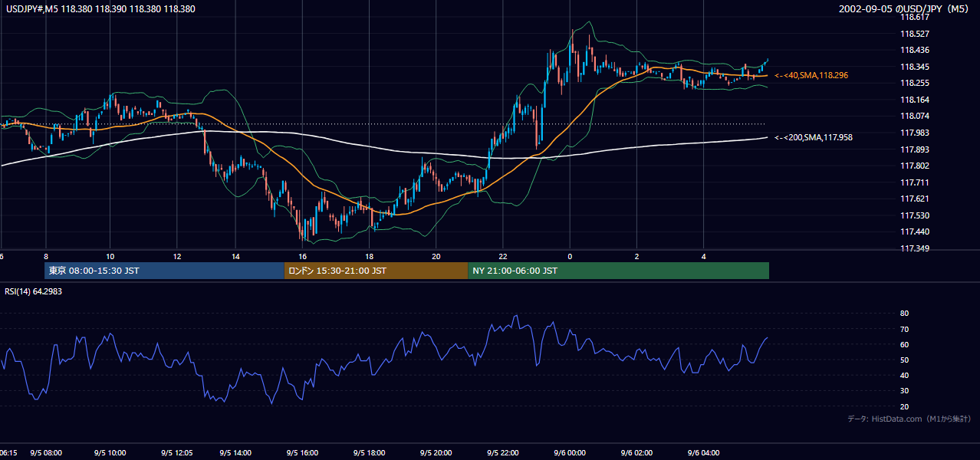Click the 9/5 08:00 date label
The height and width of the screenshot is (460, 980).
tap(46, 453)
